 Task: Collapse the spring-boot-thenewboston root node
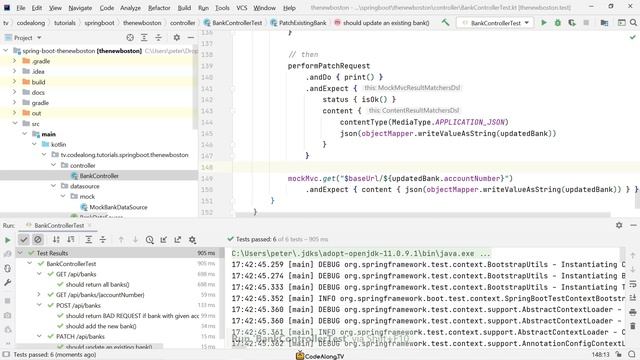point(6,51)
